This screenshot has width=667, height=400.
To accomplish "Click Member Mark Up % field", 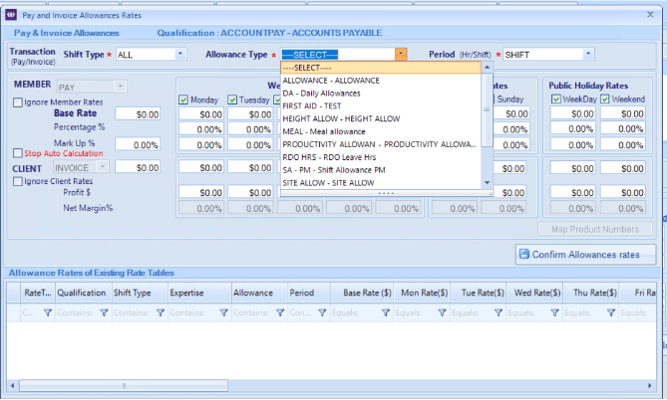I will 138,145.
